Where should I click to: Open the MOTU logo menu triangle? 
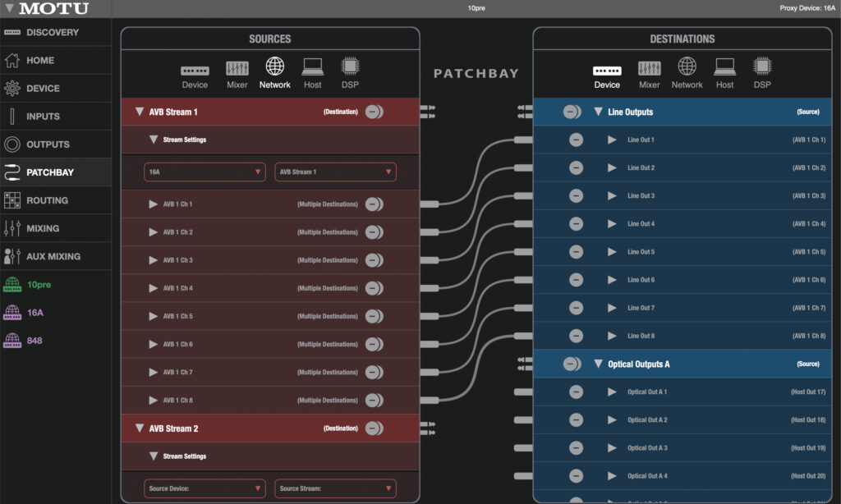9,9
